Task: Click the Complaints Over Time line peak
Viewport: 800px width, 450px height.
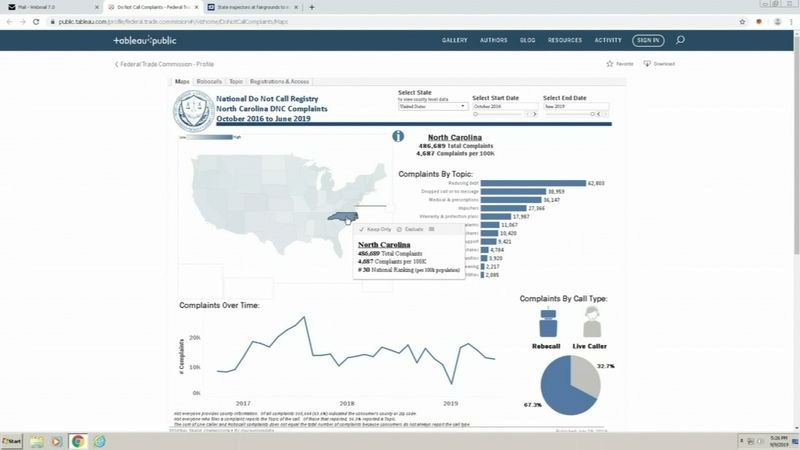Action: point(305,317)
